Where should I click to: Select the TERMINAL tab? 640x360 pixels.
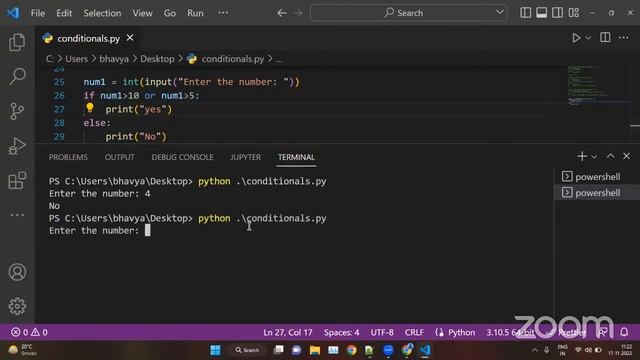296,157
